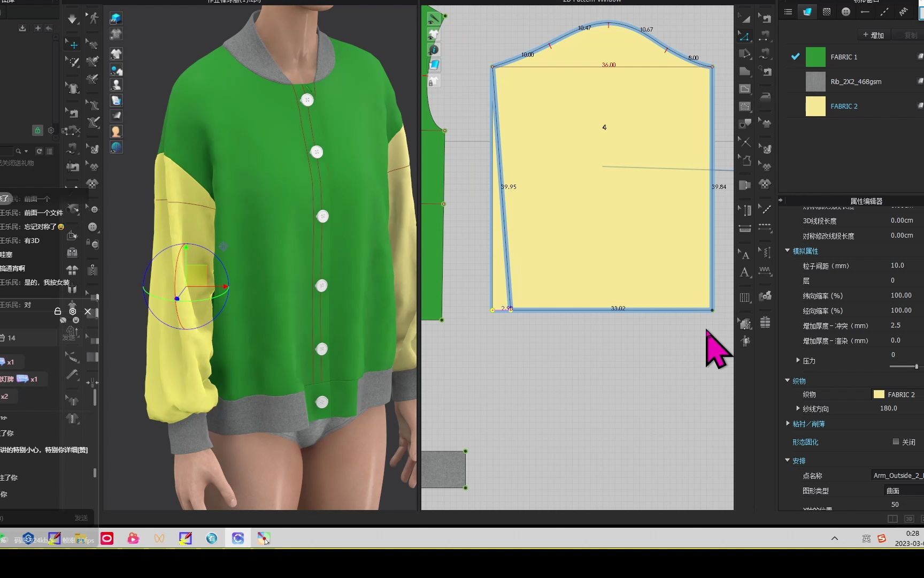Select the Simulate down-arrow tool
924x578 pixels.
pos(72,19)
